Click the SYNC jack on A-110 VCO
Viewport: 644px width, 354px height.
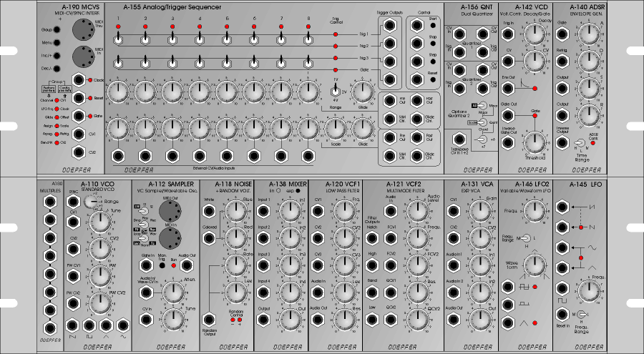pos(73,202)
